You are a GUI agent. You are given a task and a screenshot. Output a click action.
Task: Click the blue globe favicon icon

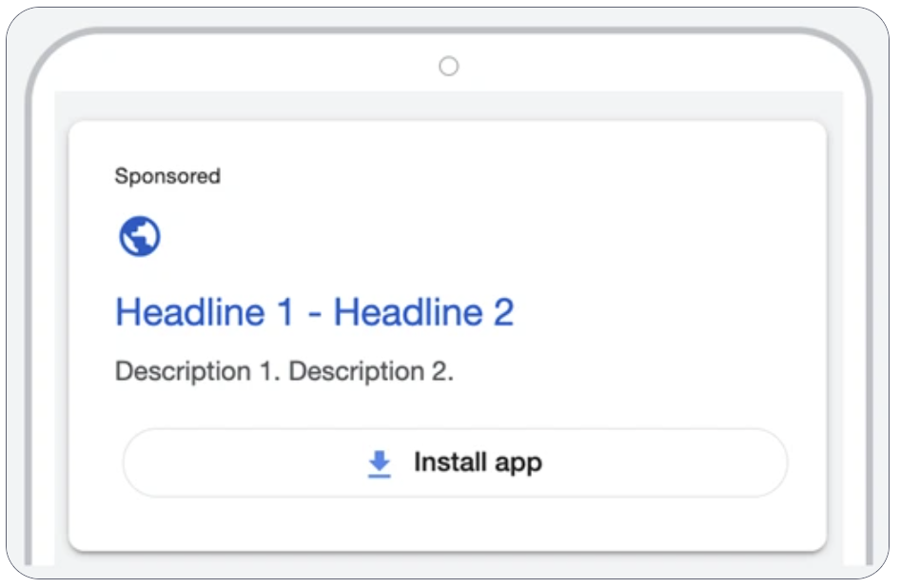[140, 236]
